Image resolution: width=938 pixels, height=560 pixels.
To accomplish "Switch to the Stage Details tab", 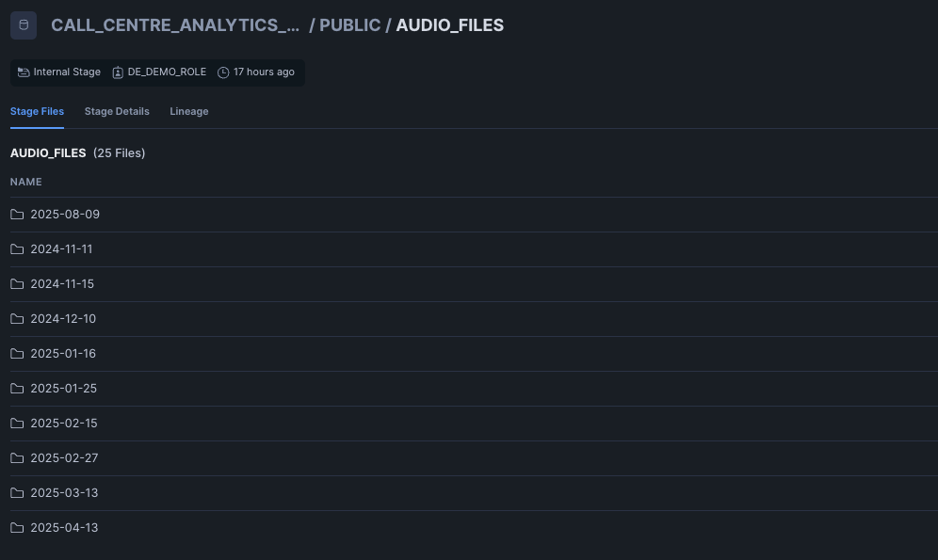I will point(117,111).
